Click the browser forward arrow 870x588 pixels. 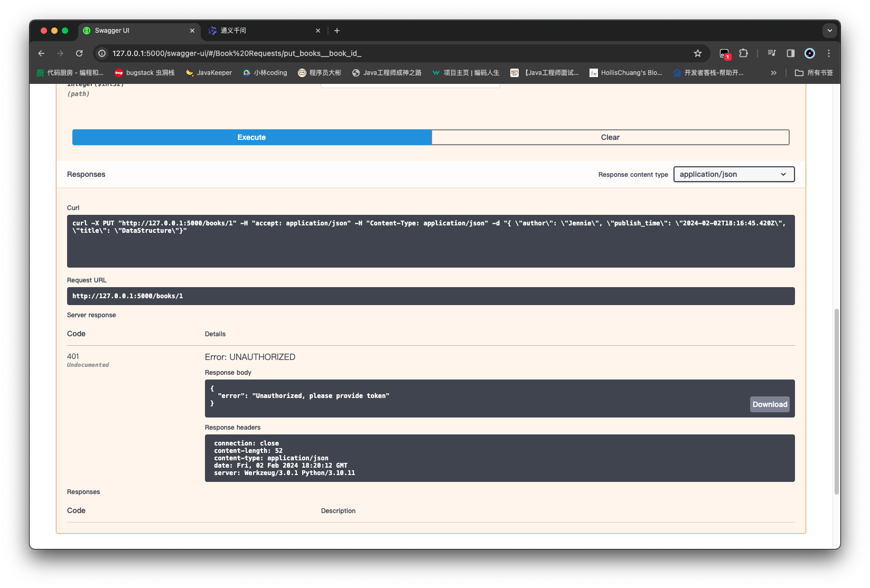(60, 53)
